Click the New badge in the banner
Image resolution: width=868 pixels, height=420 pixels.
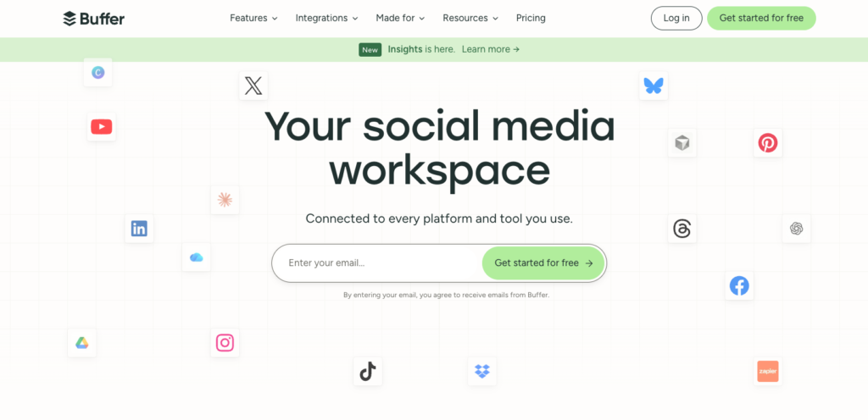click(370, 50)
